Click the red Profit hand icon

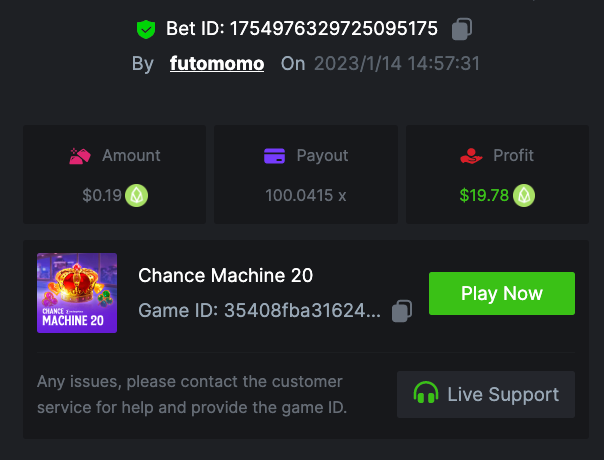(471, 156)
